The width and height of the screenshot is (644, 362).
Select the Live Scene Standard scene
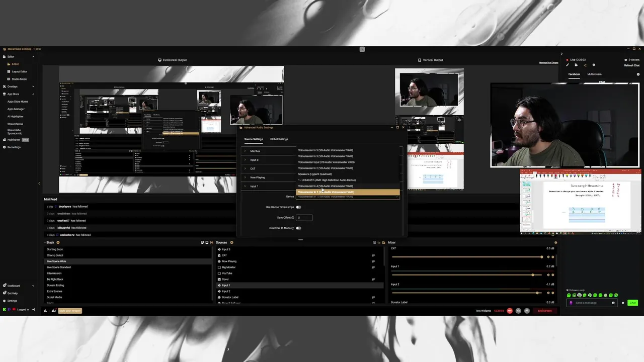(128, 267)
